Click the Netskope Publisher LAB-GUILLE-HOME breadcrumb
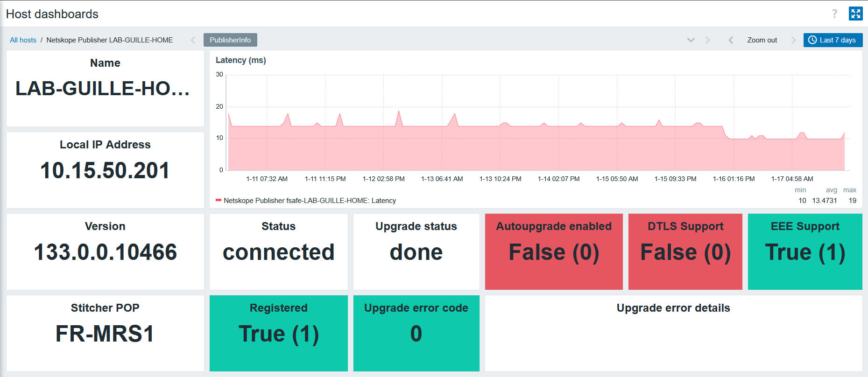 point(110,40)
